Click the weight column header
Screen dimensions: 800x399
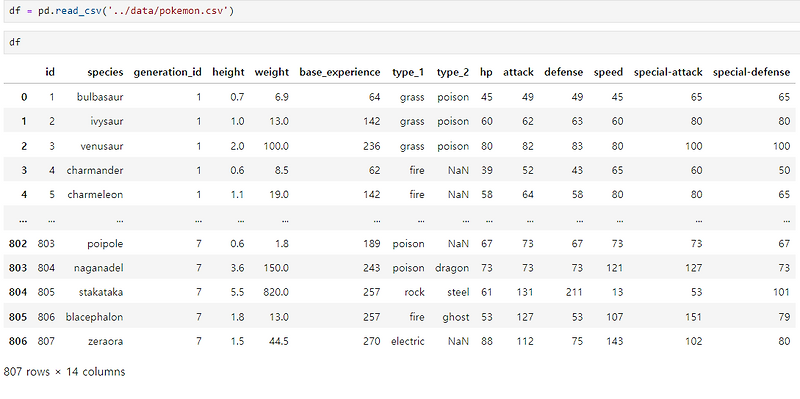point(271,72)
